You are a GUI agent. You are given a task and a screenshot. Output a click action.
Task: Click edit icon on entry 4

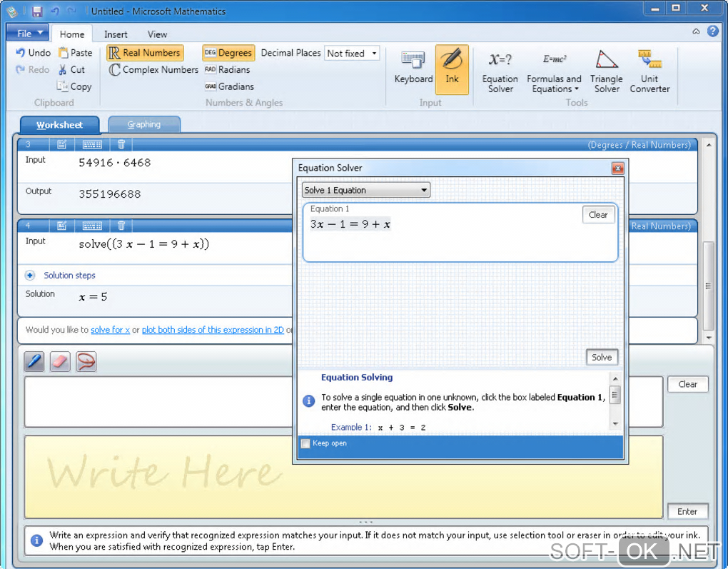click(62, 226)
